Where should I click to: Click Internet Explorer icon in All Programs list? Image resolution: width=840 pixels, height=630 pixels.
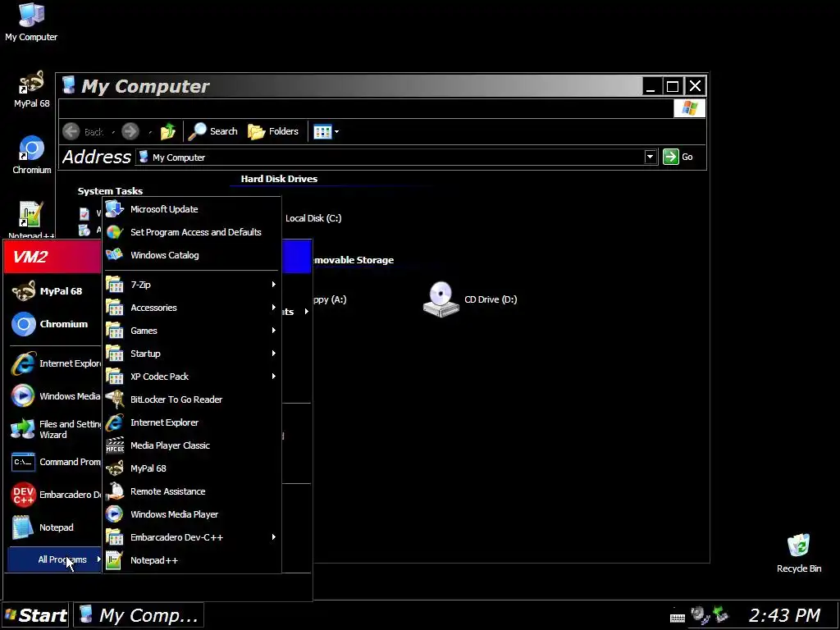[x=115, y=422]
